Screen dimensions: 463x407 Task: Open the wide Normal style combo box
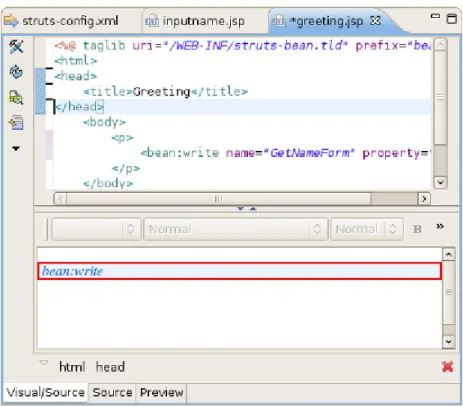[236, 229]
